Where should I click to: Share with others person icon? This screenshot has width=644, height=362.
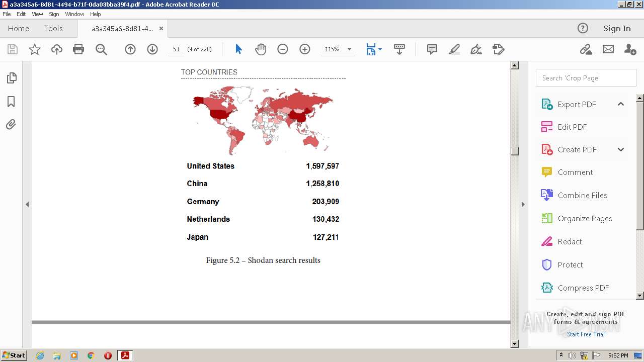point(630,49)
